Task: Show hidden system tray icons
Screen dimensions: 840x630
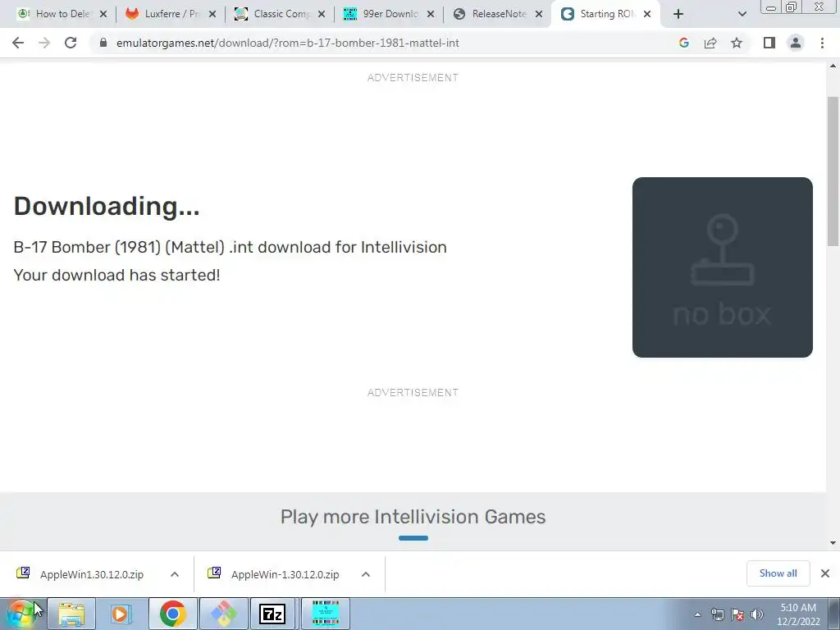Action: click(x=697, y=614)
